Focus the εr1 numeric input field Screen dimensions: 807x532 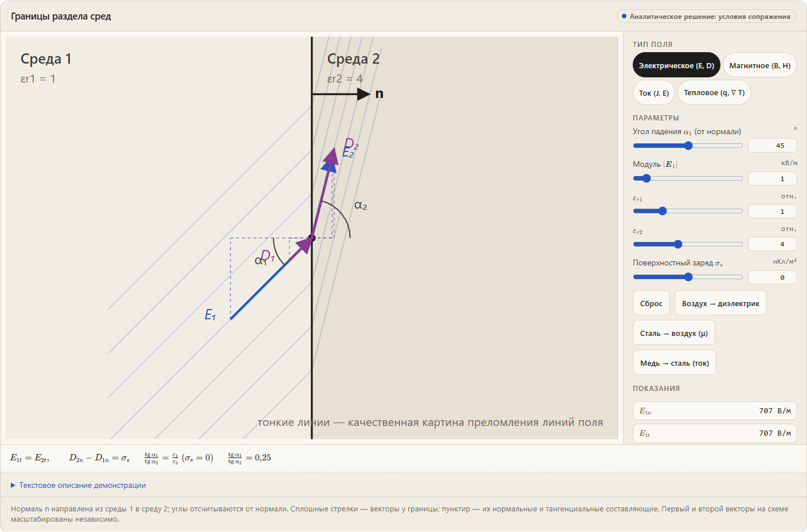(773, 212)
